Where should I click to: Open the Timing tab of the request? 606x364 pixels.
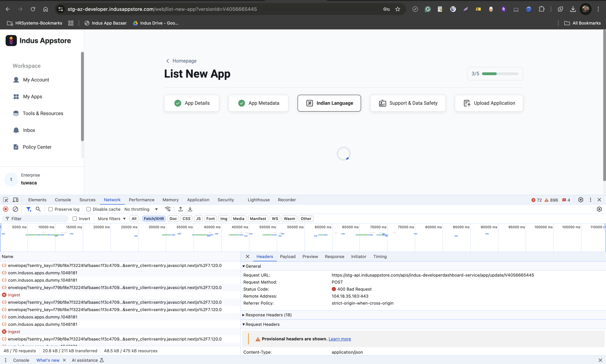tap(380, 256)
